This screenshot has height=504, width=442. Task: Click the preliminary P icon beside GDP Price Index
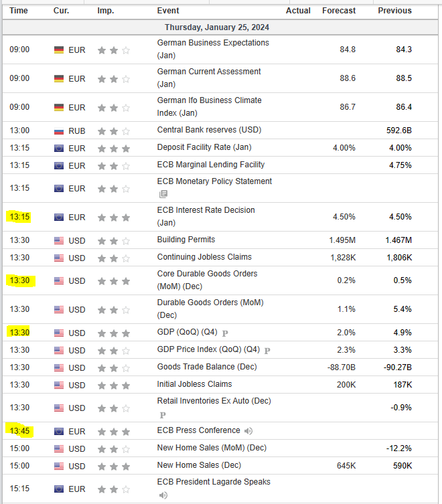point(267,350)
